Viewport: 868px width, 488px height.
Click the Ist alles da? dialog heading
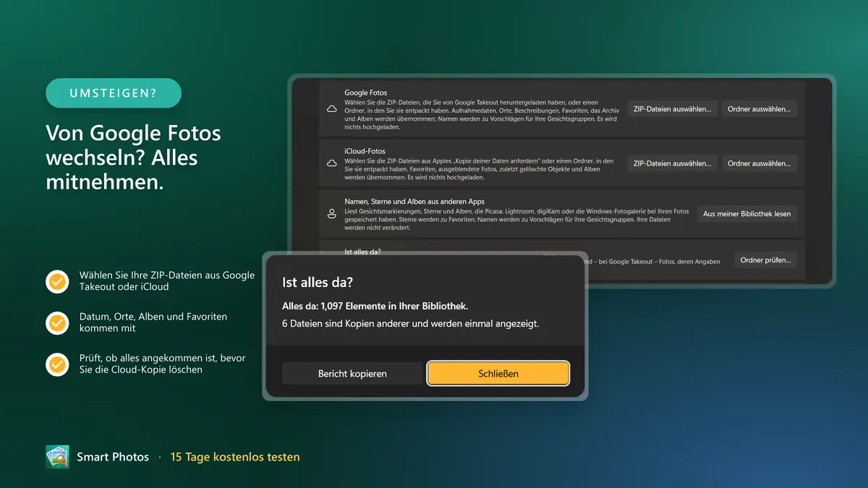[318, 282]
